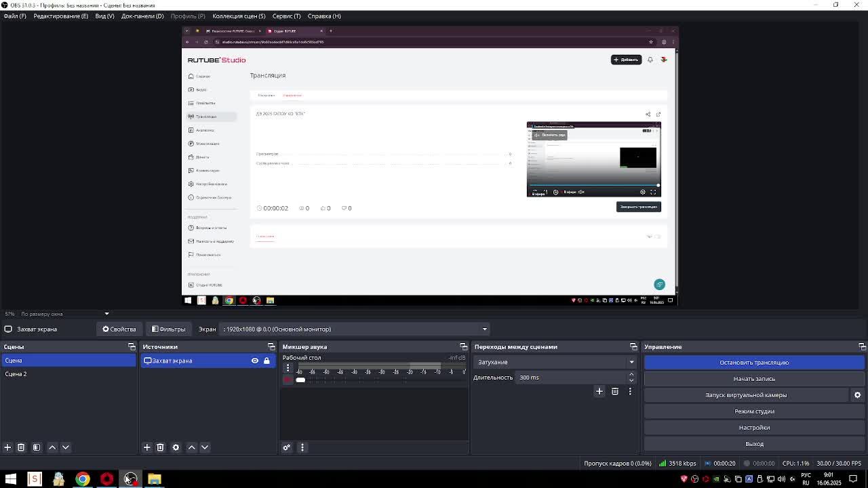This screenshot has width=868, height=488.
Task: Select Сцена in the scenes list
Action: [68, 361]
